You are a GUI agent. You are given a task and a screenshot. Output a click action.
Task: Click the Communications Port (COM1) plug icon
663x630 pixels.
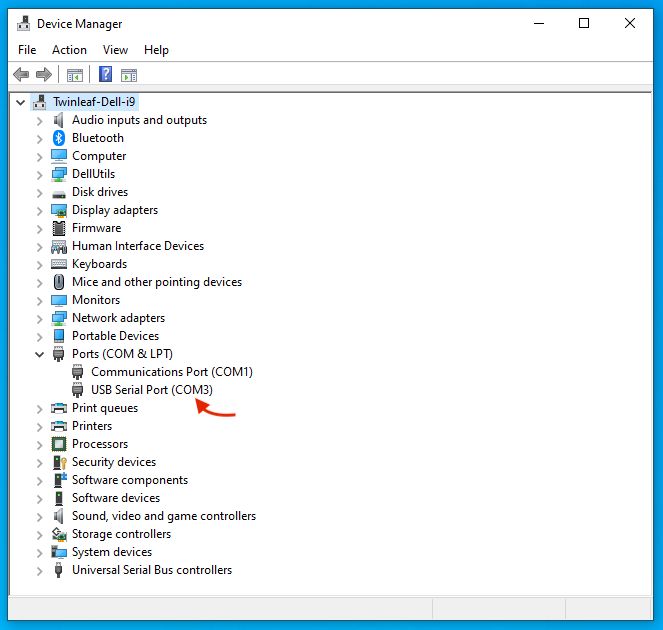pyautogui.click(x=77, y=372)
